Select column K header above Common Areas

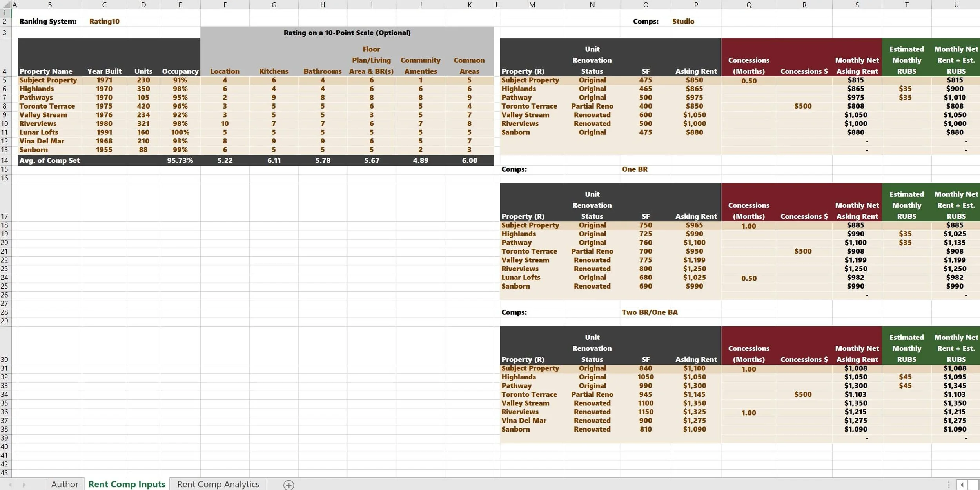(469, 5)
